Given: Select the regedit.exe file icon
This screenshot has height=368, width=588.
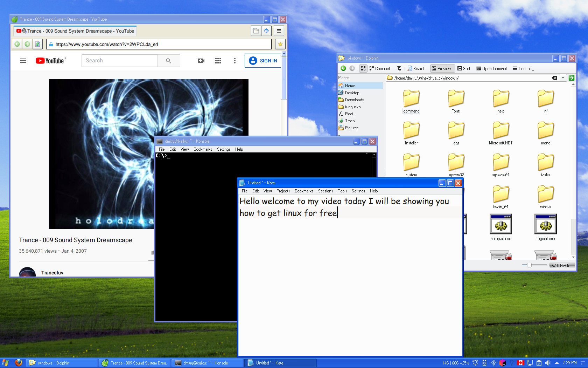Looking at the screenshot, I should (x=546, y=227).
